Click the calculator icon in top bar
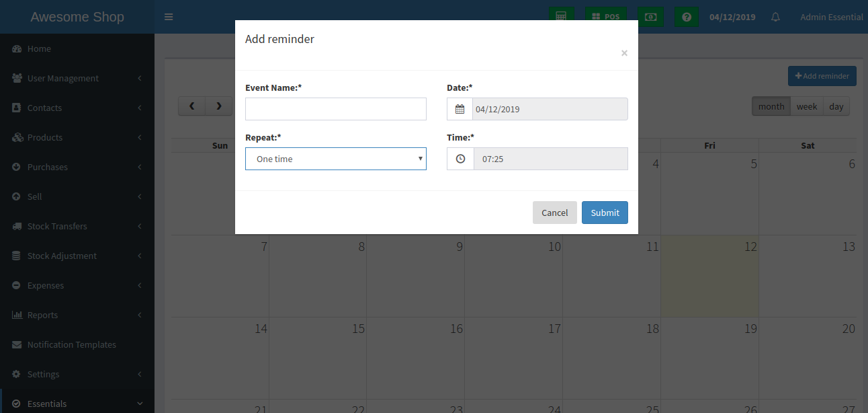This screenshot has height=413, width=868. click(561, 17)
